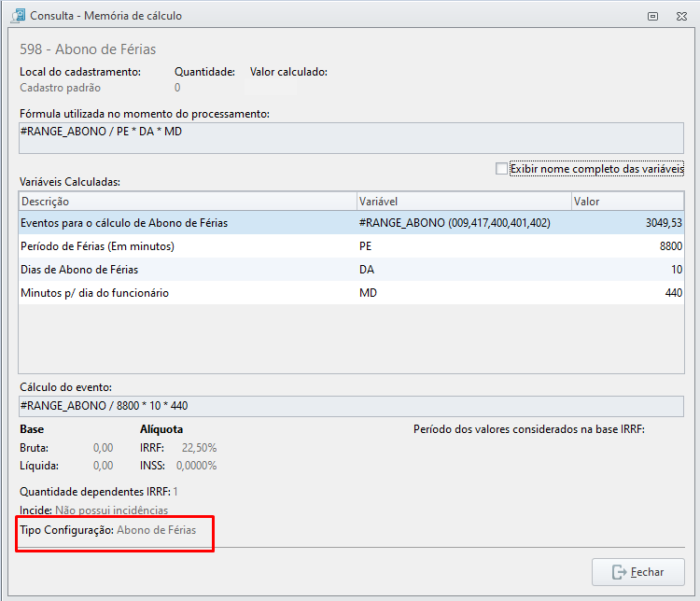Screen dimensions: 700x601
Task: Select the Variável column header
Action: click(464, 202)
